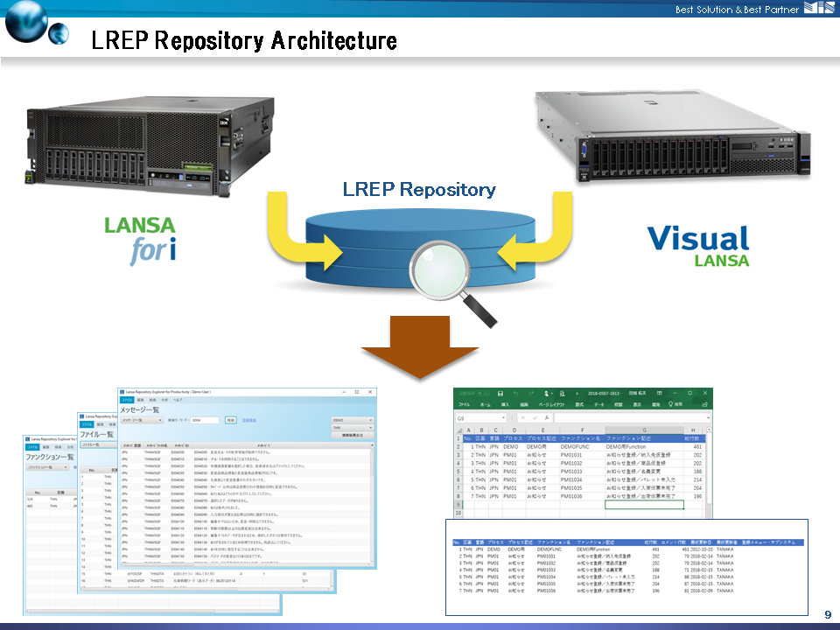Switch to the ホーム tab in Excel
Image resolution: width=840 pixels, height=630 pixels.
click(486, 404)
